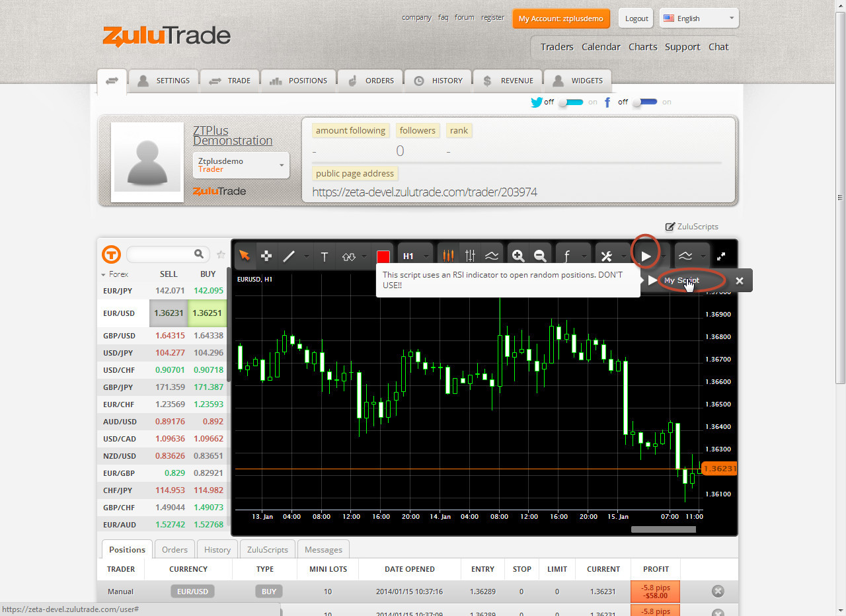The height and width of the screenshot is (616, 846).
Task: Click the currency search input field
Action: (x=160, y=254)
